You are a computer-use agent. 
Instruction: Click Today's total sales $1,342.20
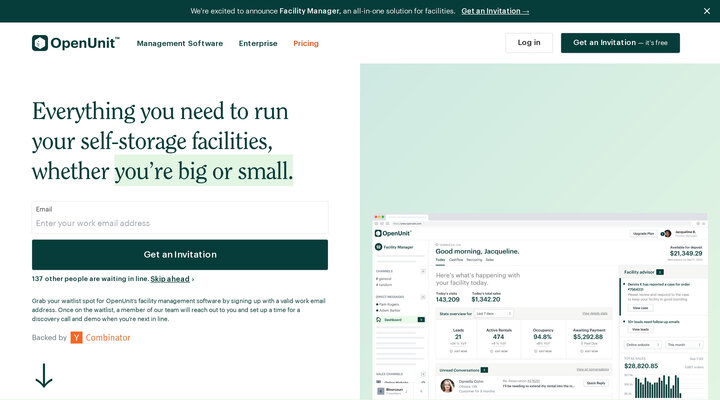tap(486, 299)
